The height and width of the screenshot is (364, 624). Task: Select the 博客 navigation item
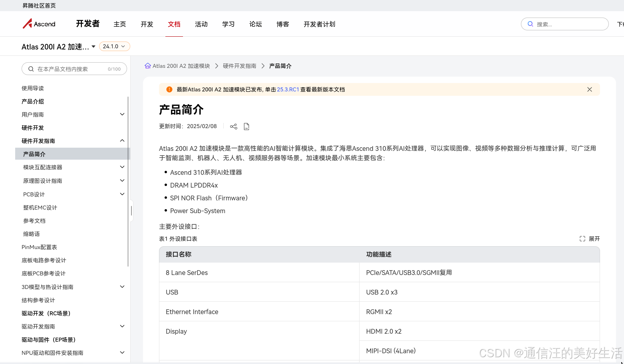coord(282,24)
